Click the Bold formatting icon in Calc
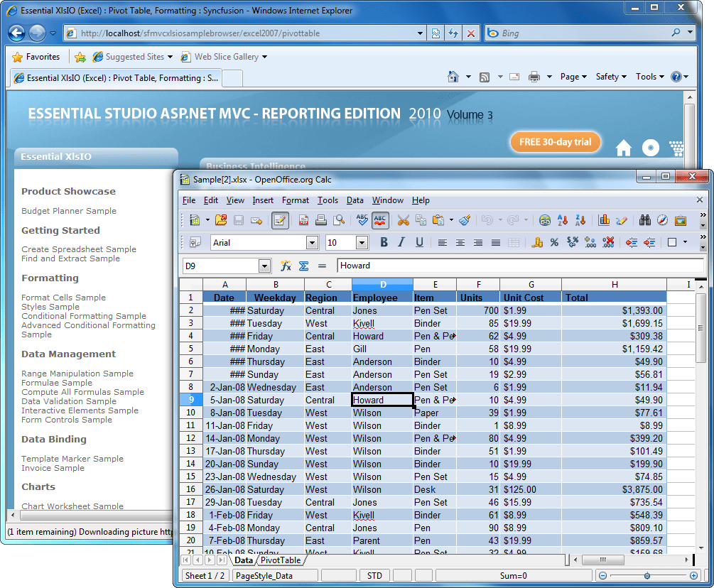The image size is (714, 588). 384,243
